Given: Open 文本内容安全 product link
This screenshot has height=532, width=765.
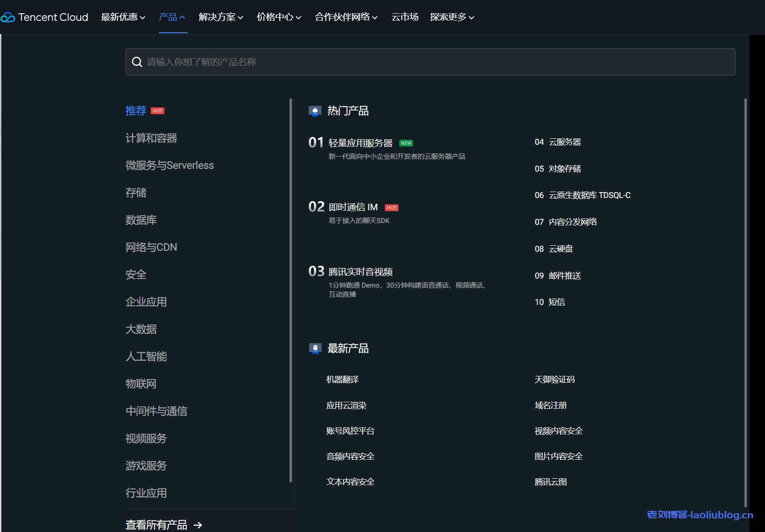Looking at the screenshot, I should click(x=351, y=482).
